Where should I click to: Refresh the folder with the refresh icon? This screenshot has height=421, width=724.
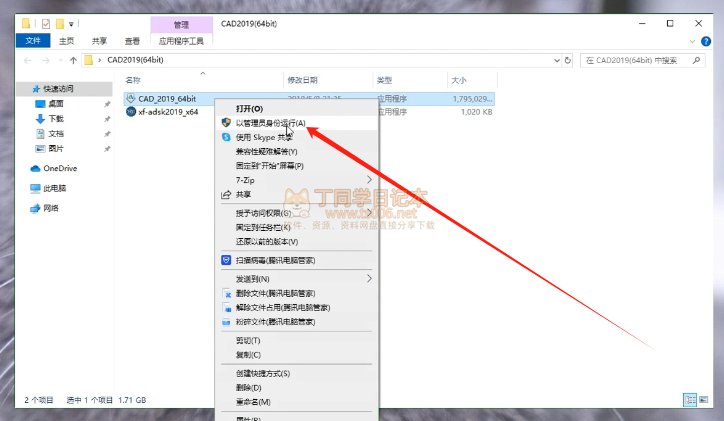(x=568, y=60)
